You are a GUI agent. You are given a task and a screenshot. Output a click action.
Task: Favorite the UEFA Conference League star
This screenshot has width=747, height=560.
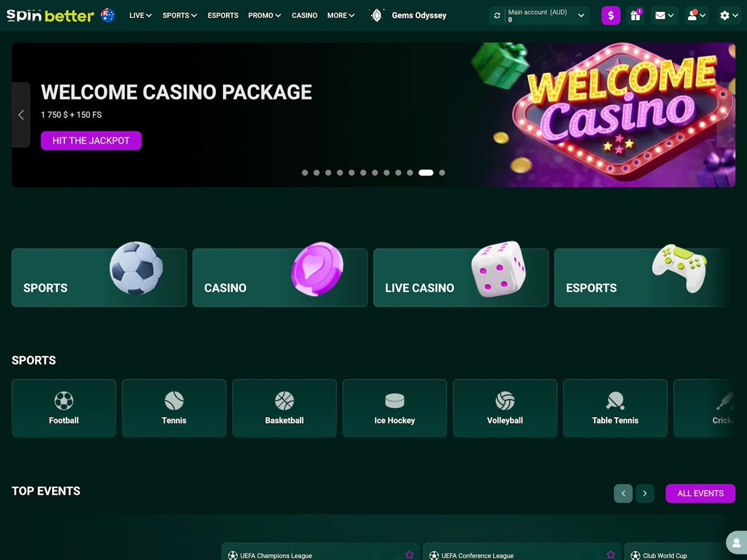click(x=611, y=555)
